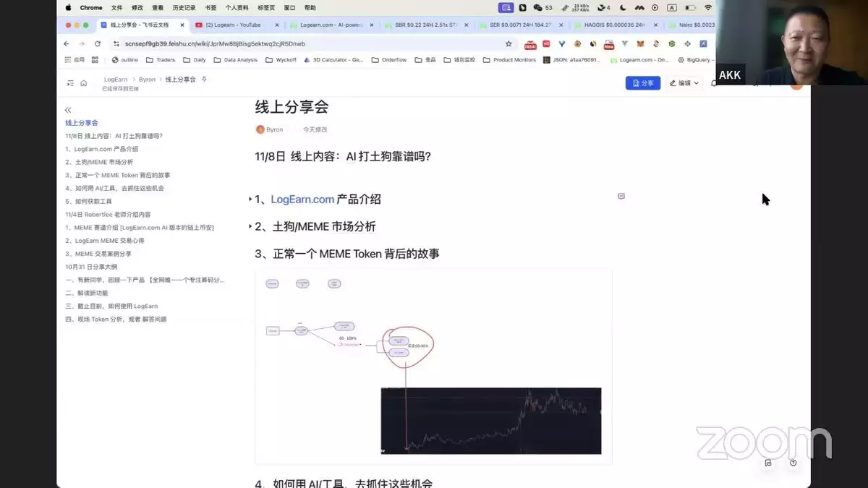868x488 pixels.
Task: Open the page icon left of help button
Action: pyautogui.click(x=768, y=463)
